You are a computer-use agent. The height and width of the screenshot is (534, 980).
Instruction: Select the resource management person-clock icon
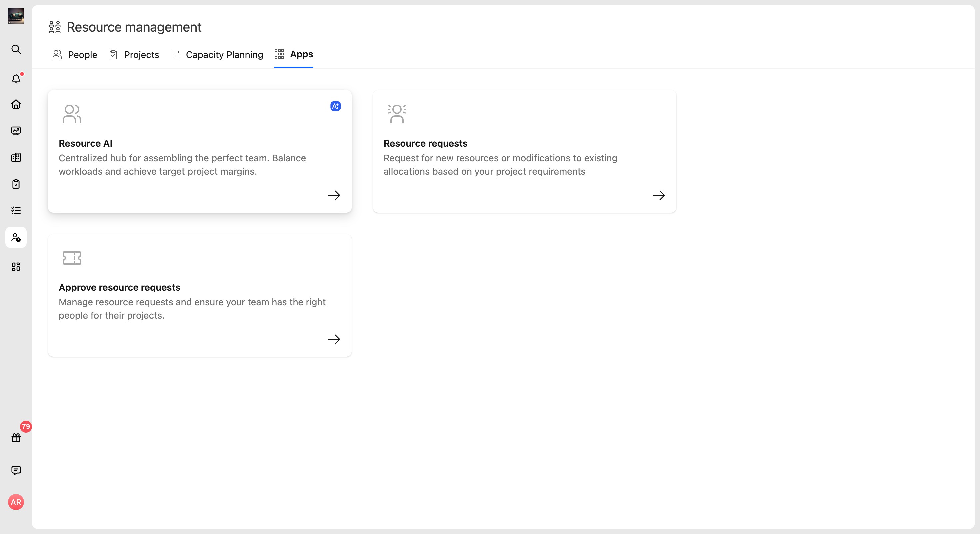click(x=16, y=237)
